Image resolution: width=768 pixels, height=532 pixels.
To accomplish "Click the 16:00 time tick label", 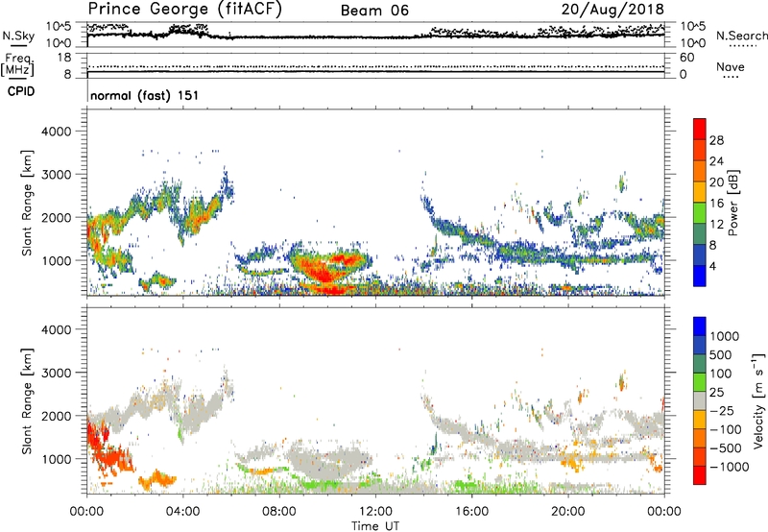I will pyautogui.click(x=471, y=512).
